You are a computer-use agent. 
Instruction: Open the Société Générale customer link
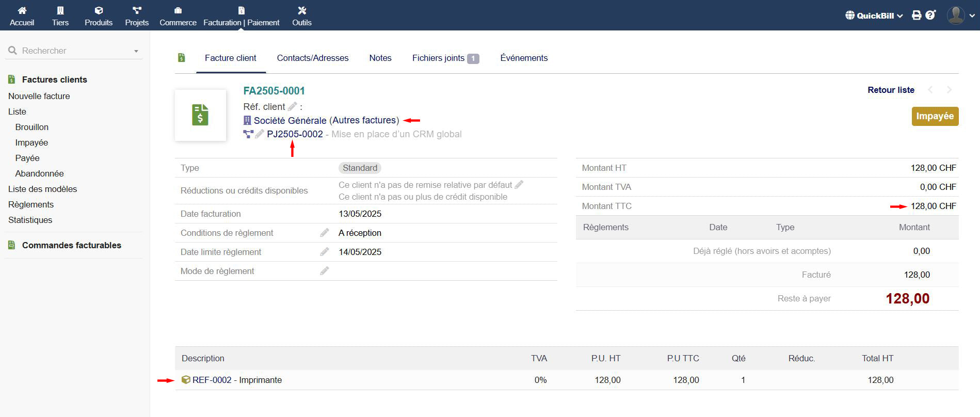pos(290,121)
